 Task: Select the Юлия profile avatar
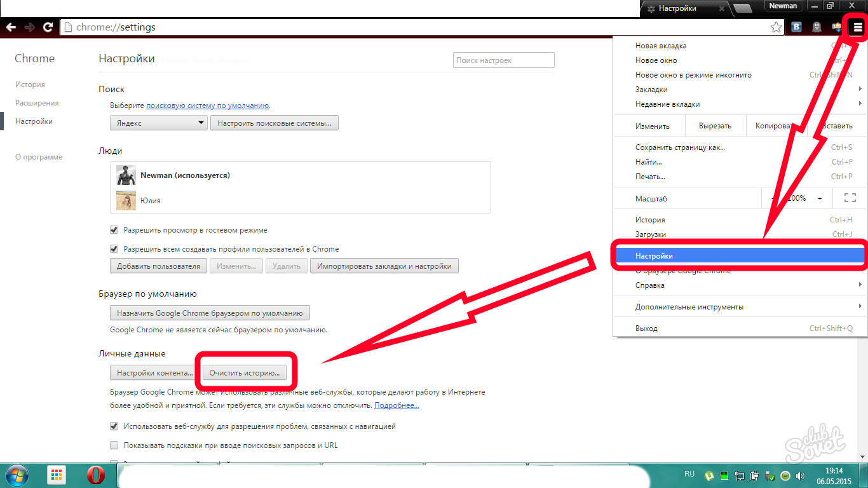pos(126,200)
